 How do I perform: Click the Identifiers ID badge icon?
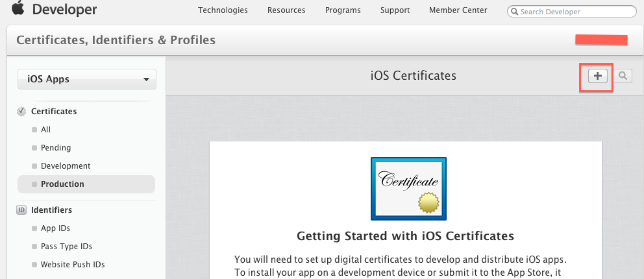click(21, 210)
